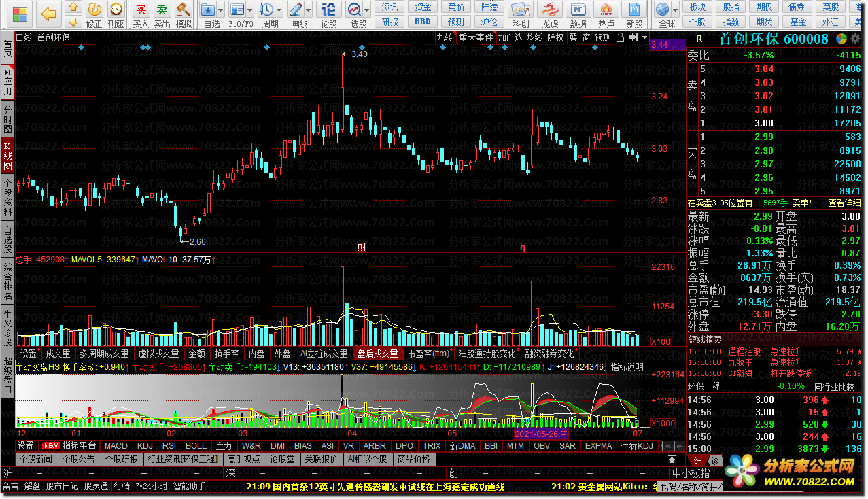868x499 pixels.
Task: Click the colorful home tiles icon
Action: pos(20,14)
